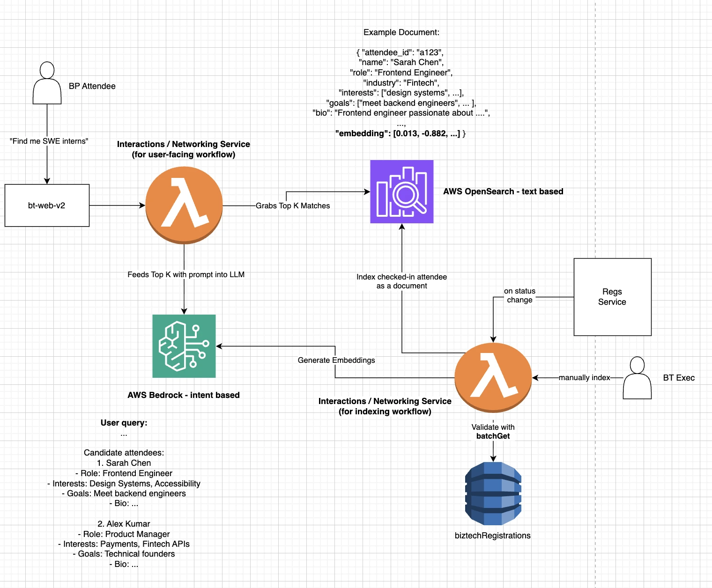Click the "industry": "Fintech" line

(x=401, y=83)
